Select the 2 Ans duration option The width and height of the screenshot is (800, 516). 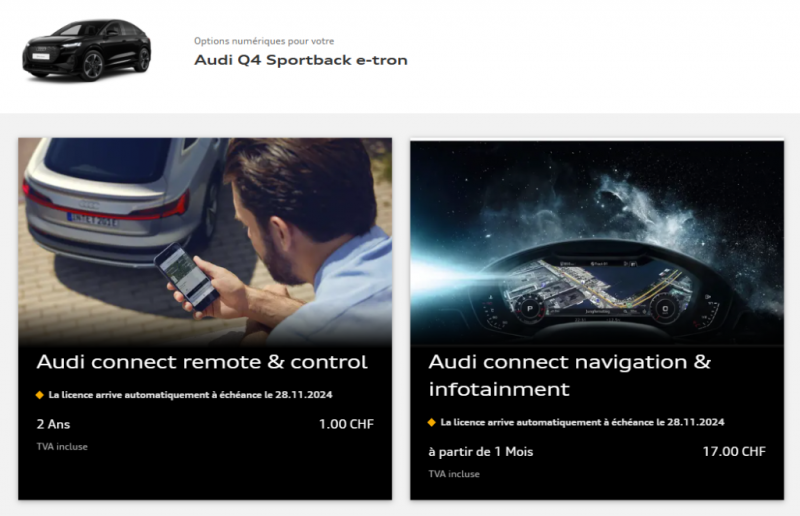[x=54, y=424]
